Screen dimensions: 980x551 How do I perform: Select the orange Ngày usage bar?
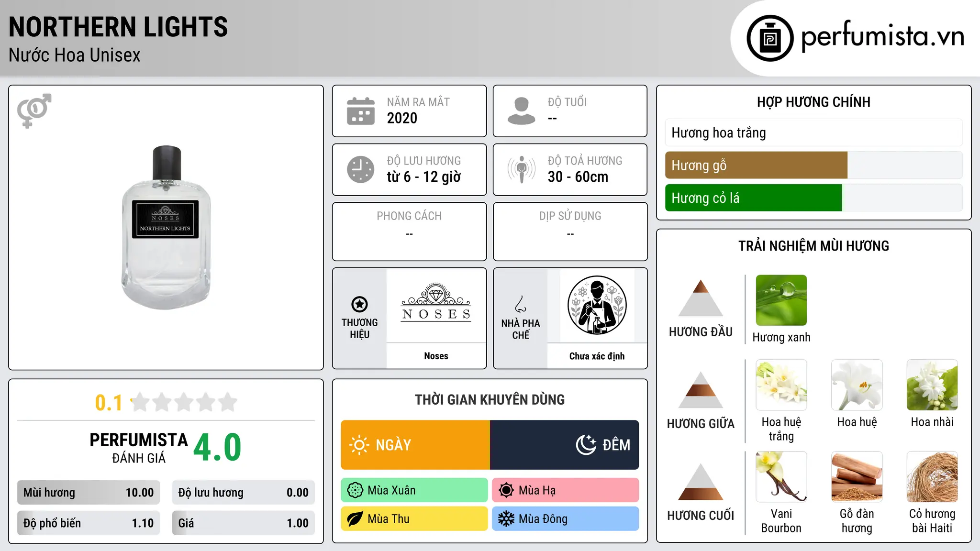click(415, 445)
